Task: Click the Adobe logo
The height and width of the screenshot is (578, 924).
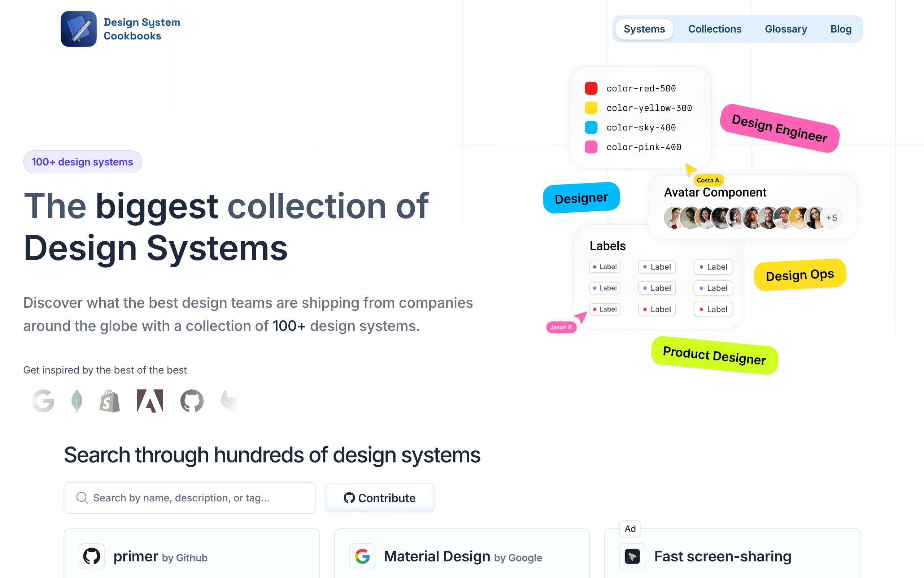Action: (150, 401)
